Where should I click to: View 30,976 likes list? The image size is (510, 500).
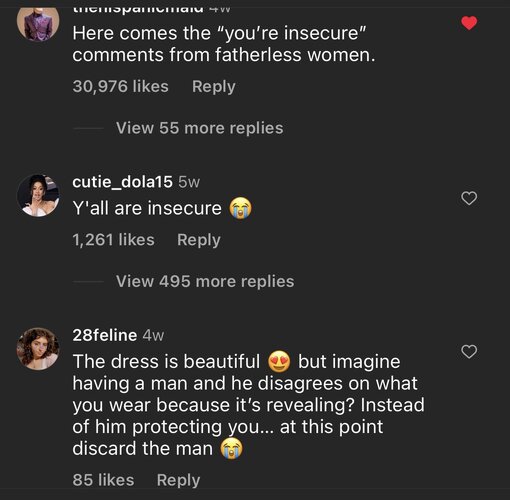pyautogui.click(x=121, y=86)
